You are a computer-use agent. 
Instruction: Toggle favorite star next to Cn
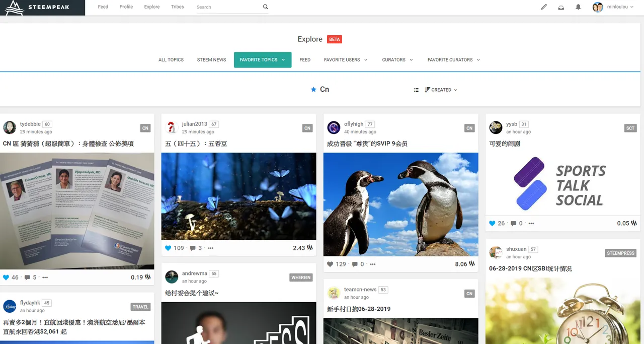click(x=313, y=89)
